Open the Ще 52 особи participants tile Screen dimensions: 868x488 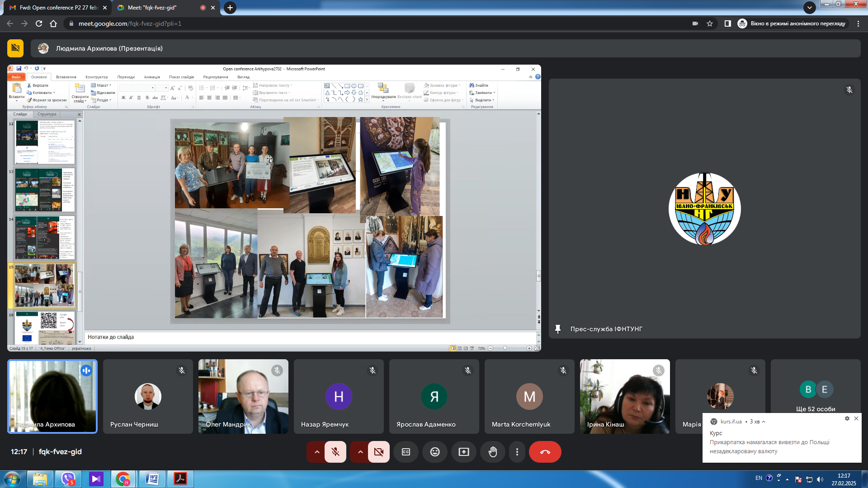[x=816, y=396]
